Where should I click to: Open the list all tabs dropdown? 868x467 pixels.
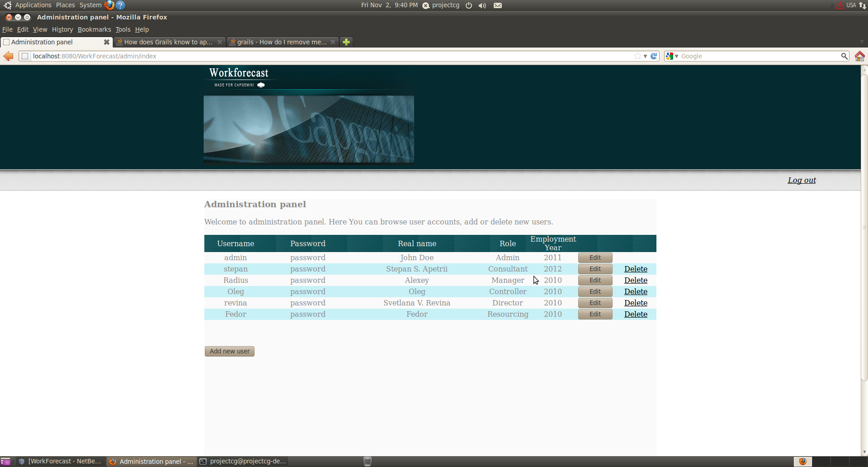(862, 42)
